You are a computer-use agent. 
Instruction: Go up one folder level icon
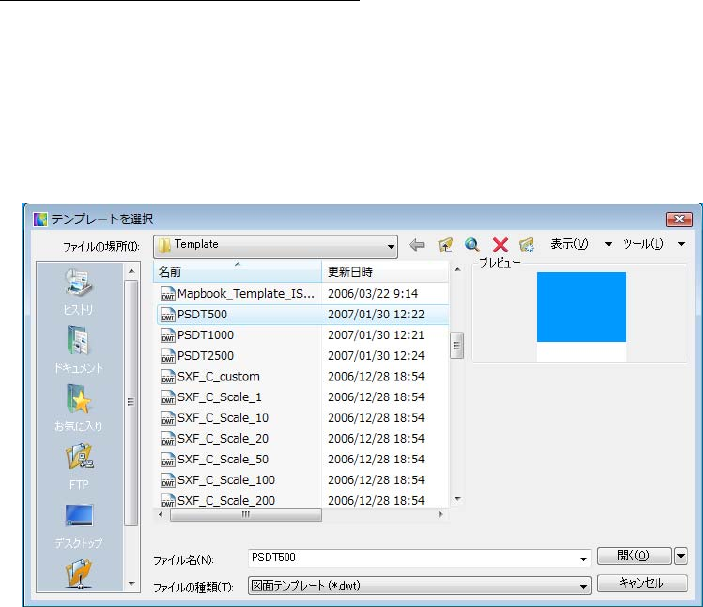pyautogui.click(x=445, y=245)
